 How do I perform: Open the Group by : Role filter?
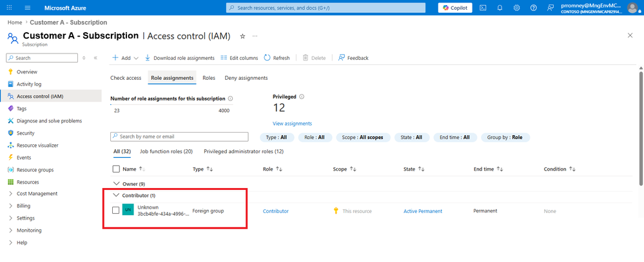[505, 137]
